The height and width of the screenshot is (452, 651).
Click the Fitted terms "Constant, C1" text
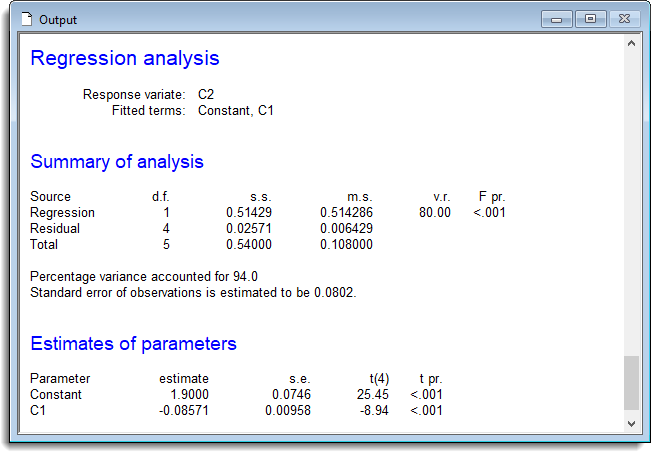click(235, 110)
